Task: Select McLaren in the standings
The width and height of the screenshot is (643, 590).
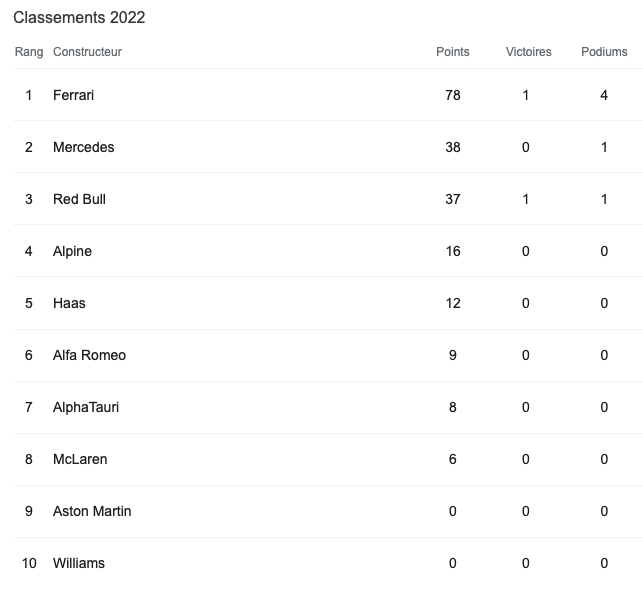Action: [80, 459]
